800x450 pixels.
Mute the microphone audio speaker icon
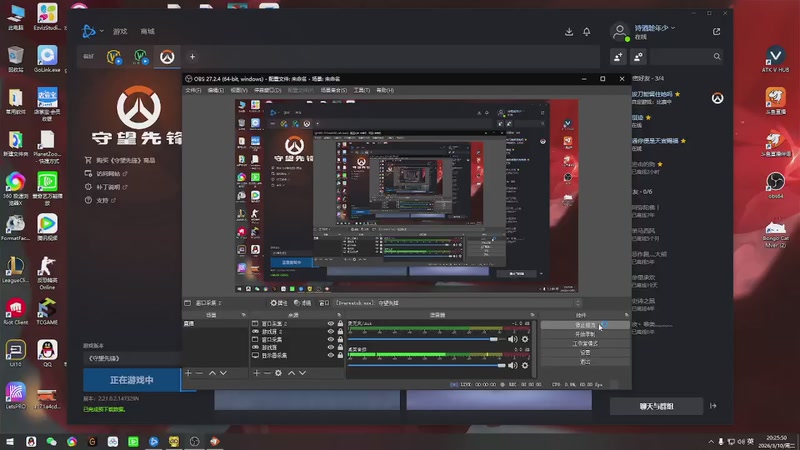513,339
